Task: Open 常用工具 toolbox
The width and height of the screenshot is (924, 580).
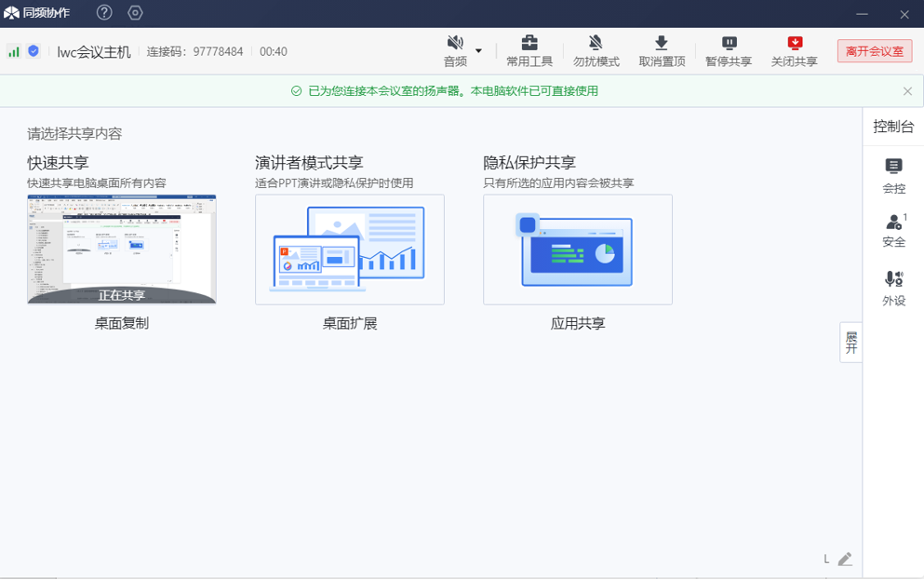Action: tap(529, 51)
